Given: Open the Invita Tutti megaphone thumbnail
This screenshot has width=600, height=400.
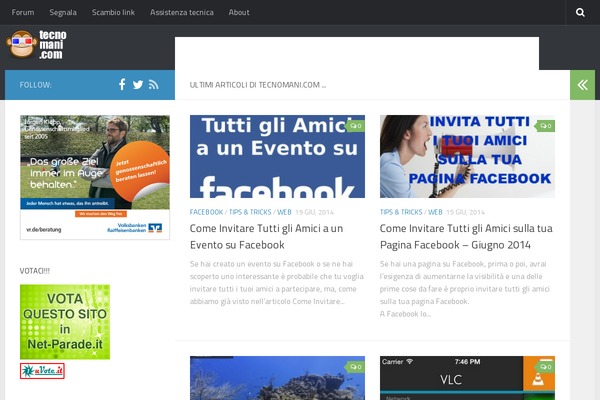Looking at the screenshot, I should 467,157.
